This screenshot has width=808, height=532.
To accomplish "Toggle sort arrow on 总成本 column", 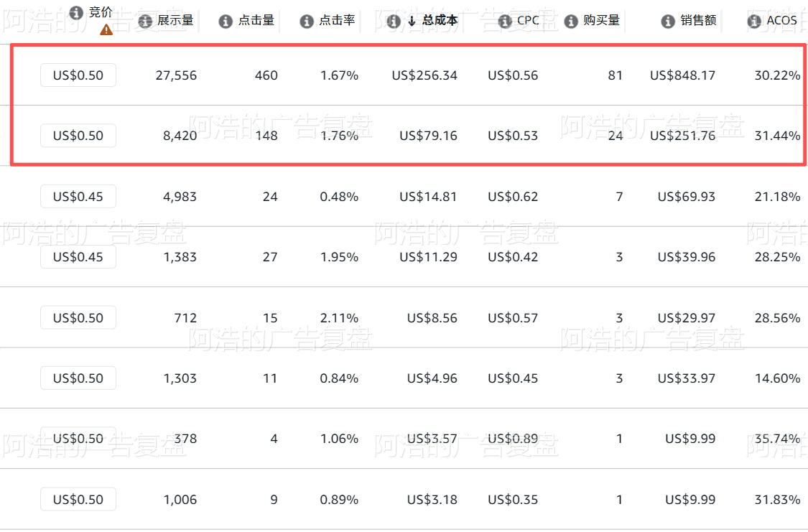I will [x=412, y=21].
